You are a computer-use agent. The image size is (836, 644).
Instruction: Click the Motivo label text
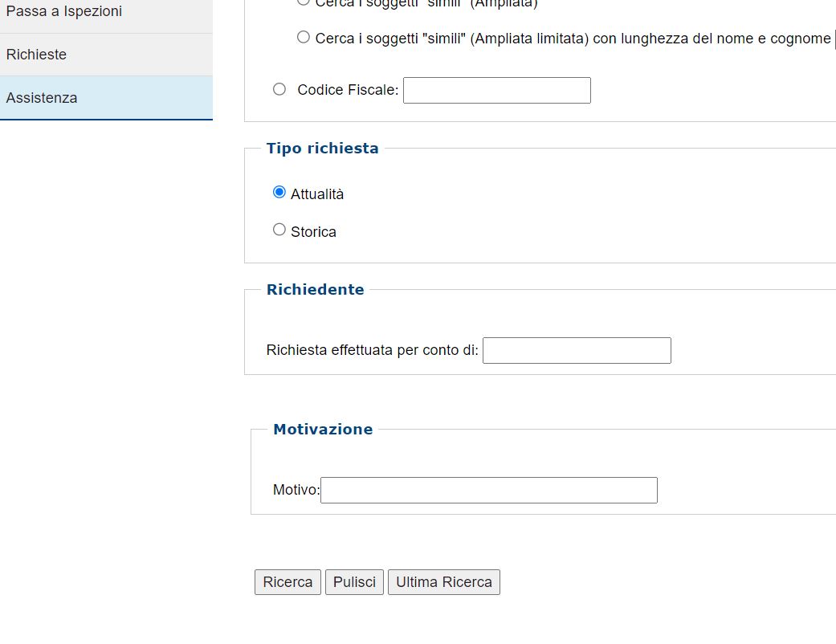tap(296, 490)
